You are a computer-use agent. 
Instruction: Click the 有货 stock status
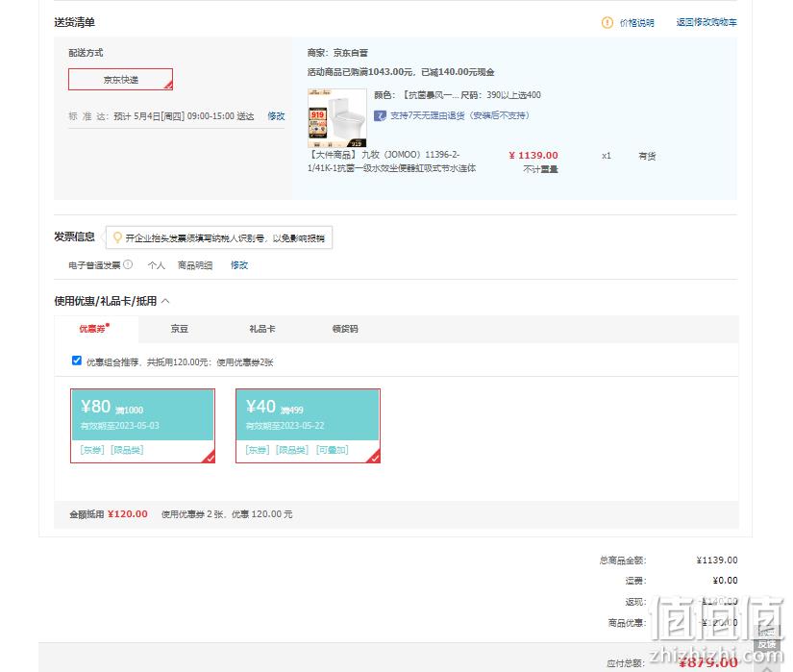[x=647, y=157]
